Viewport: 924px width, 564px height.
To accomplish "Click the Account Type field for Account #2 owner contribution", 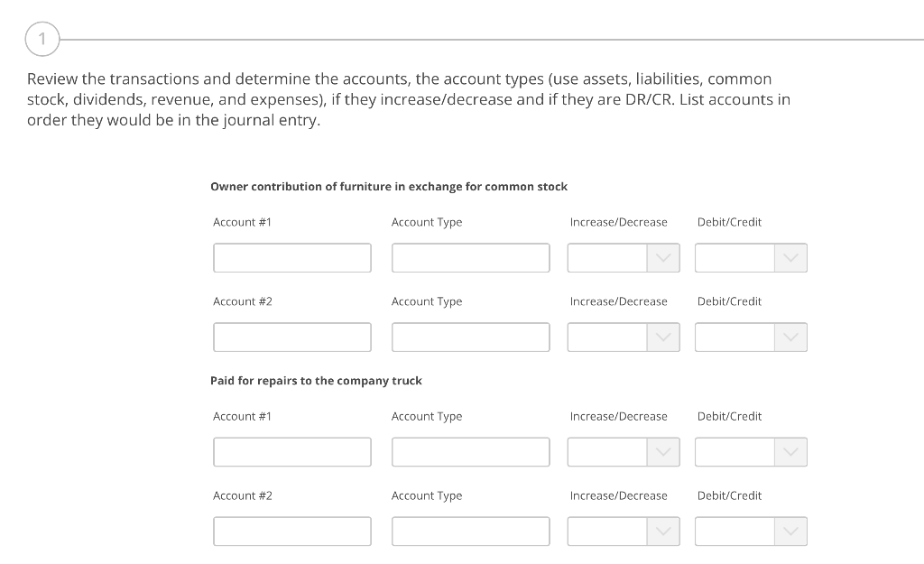I will coord(470,337).
